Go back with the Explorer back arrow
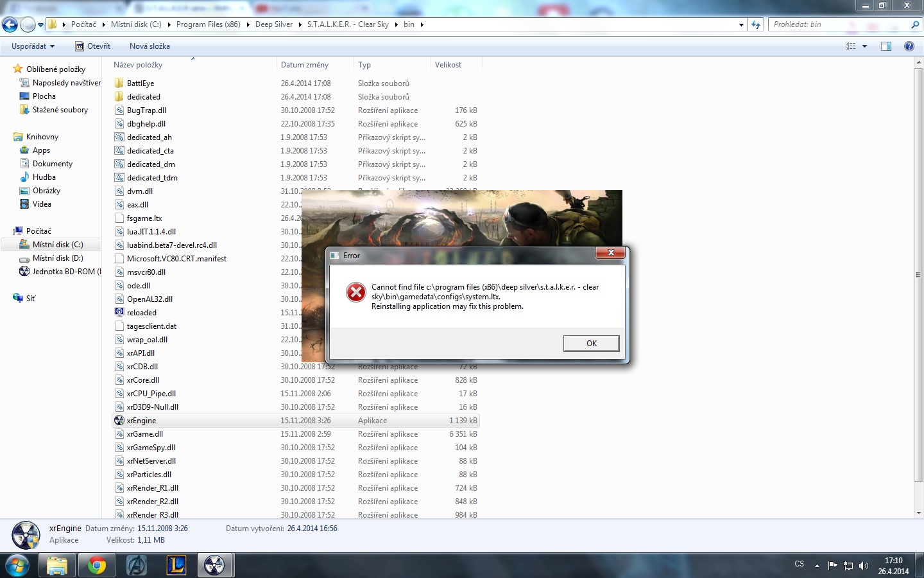This screenshot has width=924, height=578. 10,24
